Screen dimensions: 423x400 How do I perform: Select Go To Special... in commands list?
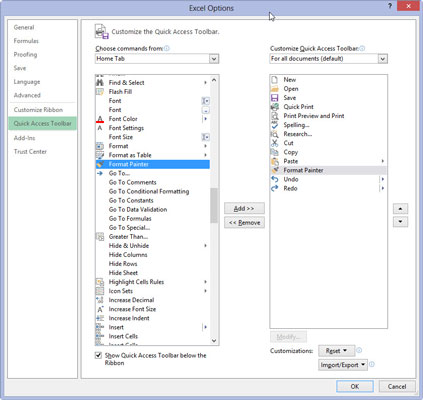(x=129, y=228)
